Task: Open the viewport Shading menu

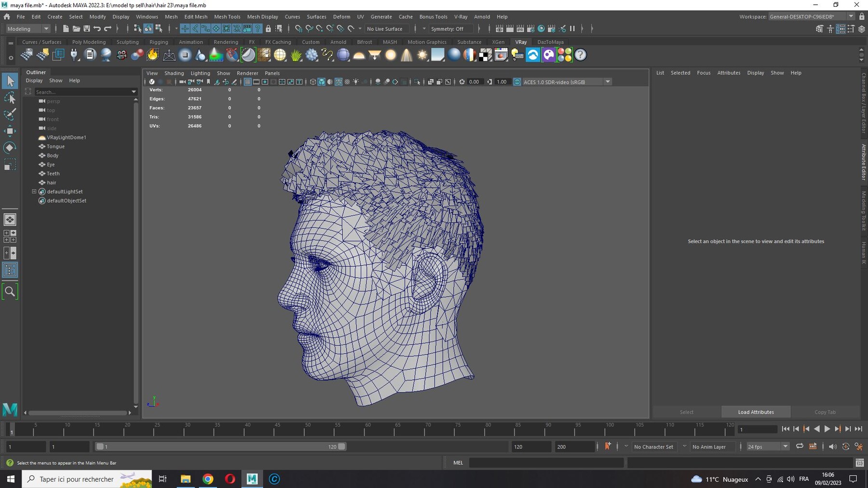Action: tap(174, 73)
